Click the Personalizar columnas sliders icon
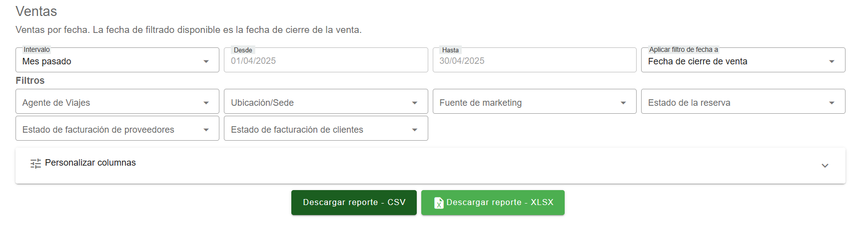The height and width of the screenshot is (227, 868). [x=35, y=163]
